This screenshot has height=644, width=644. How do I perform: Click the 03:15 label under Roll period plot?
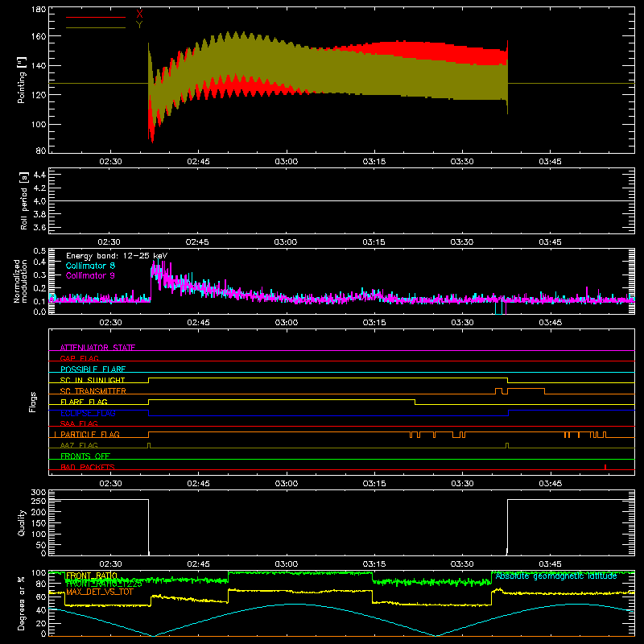374,242
